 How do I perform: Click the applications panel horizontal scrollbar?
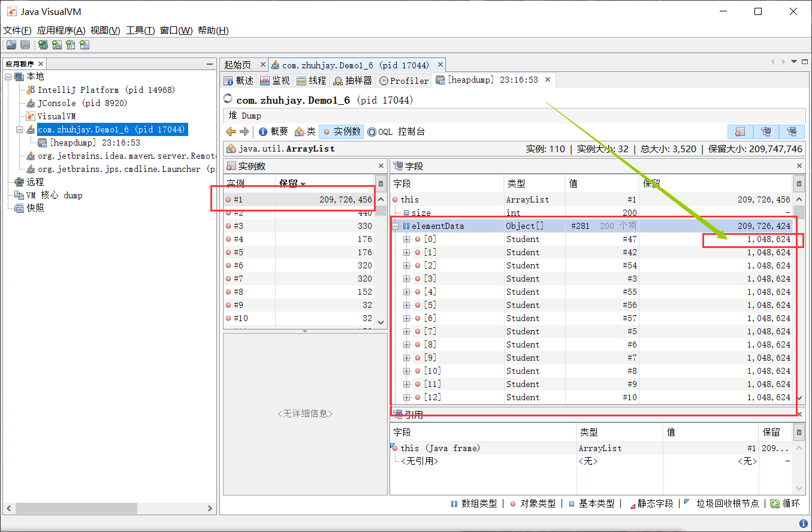108,508
